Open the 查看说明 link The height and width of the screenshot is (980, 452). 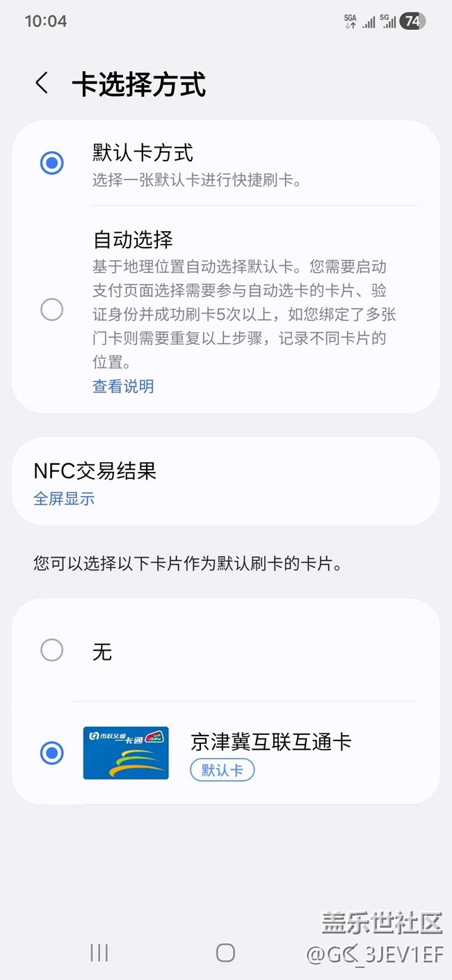click(123, 386)
